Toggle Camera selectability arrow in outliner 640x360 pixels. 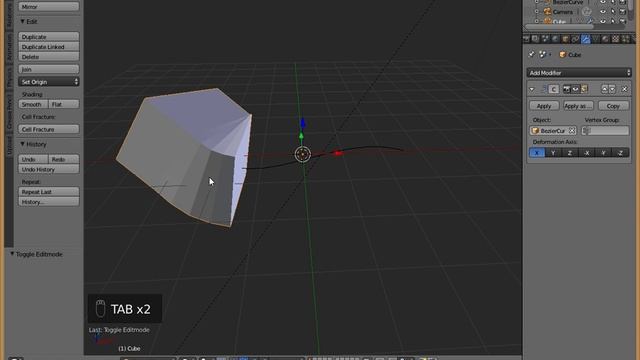(613, 12)
